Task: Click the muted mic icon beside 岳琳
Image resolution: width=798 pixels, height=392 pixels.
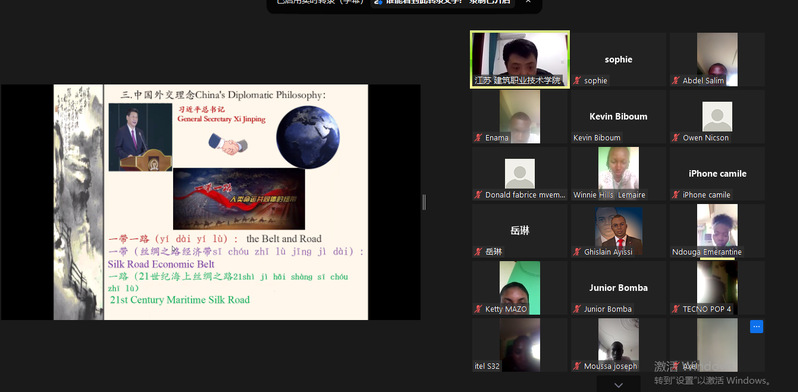Action: point(478,251)
